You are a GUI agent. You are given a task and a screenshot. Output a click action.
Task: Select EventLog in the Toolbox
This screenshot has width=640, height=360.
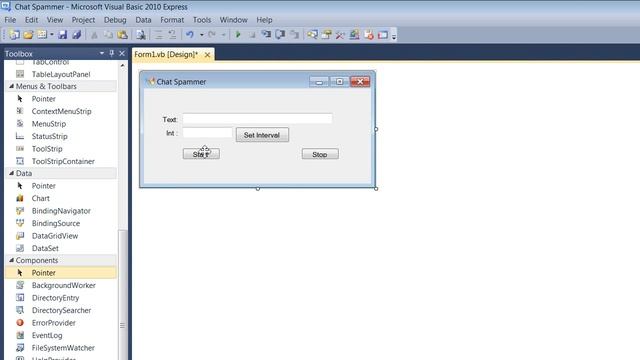pyautogui.click(x=61, y=336)
